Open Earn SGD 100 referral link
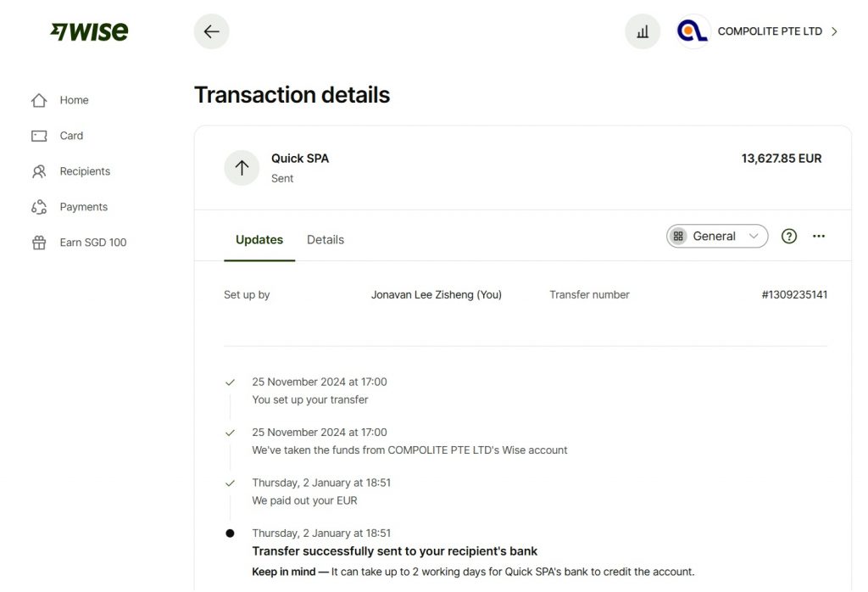 (93, 243)
